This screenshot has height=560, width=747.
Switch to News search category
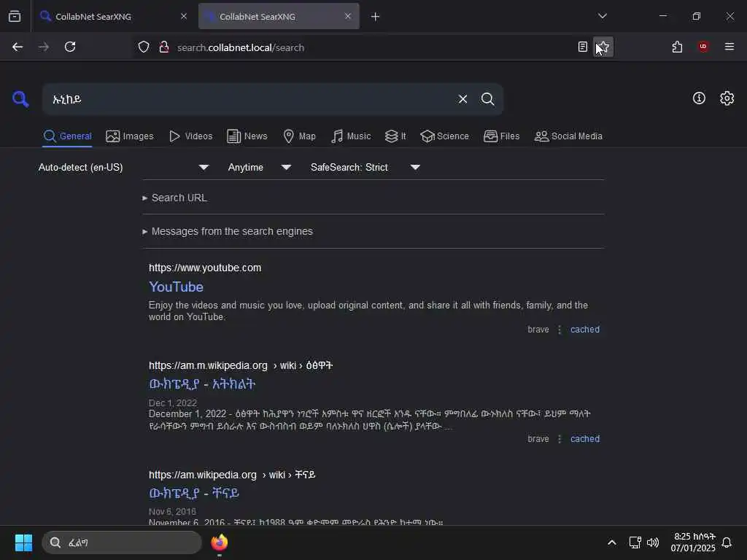coord(247,136)
